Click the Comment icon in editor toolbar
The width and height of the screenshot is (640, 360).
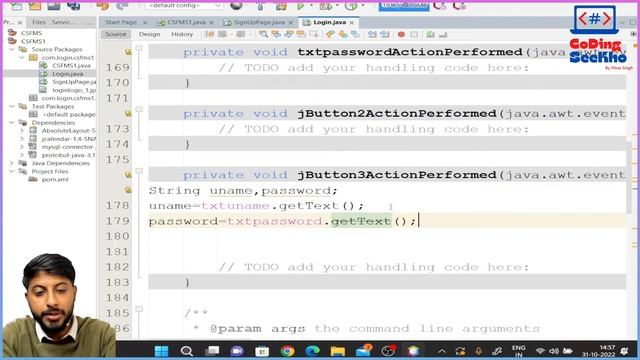[x=430, y=35]
